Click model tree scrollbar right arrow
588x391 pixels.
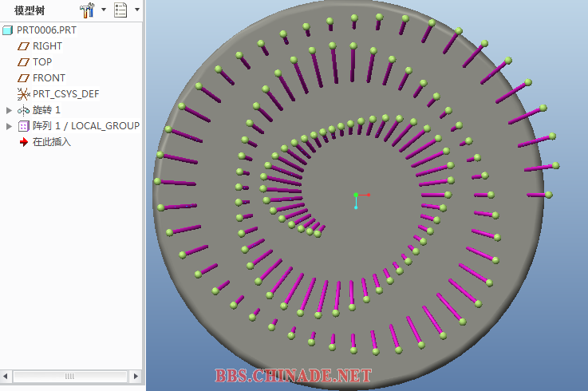point(136,376)
